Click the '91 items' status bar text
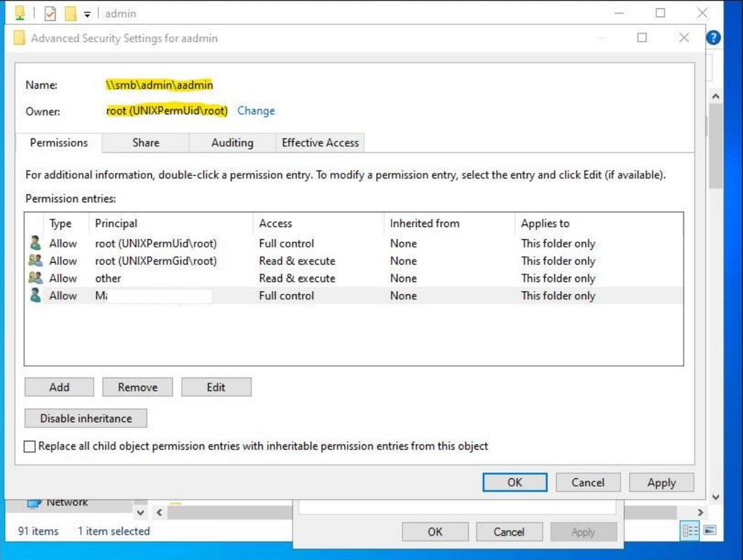The height and width of the screenshot is (560, 743). (x=39, y=531)
